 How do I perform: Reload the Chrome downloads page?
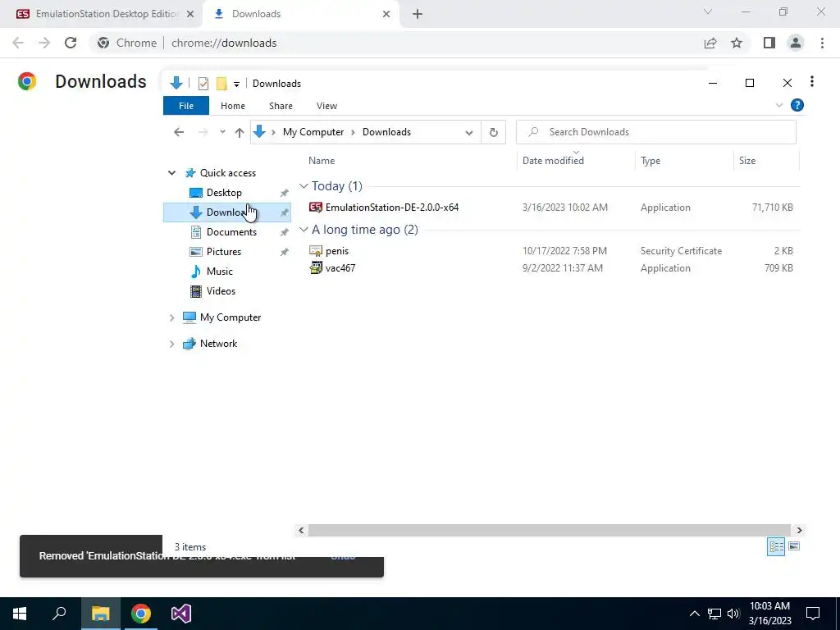coord(71,43)
